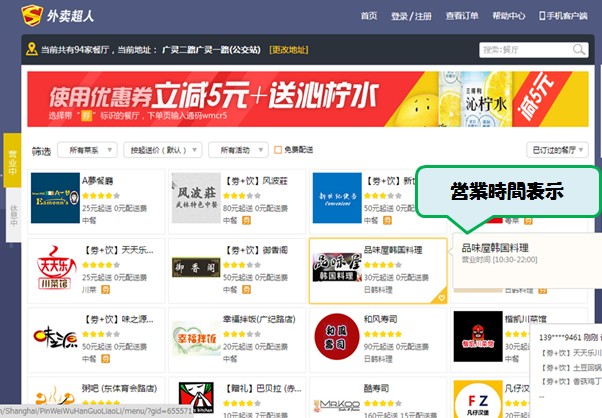This screenshot has height=418, width=602.
Task: Click the mobile phone icon before 手机客户端
Action: [542, 16]
